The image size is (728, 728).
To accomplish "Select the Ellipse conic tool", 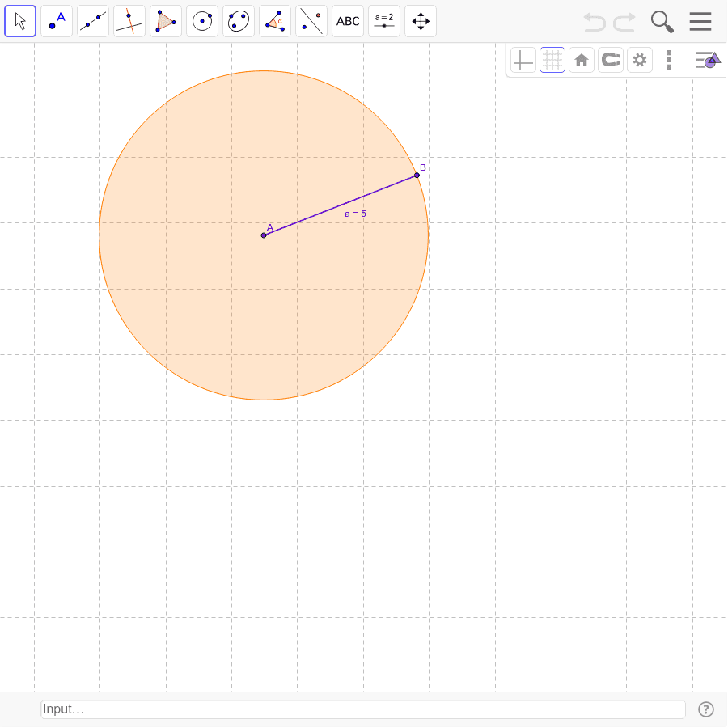I will [239, 21].
